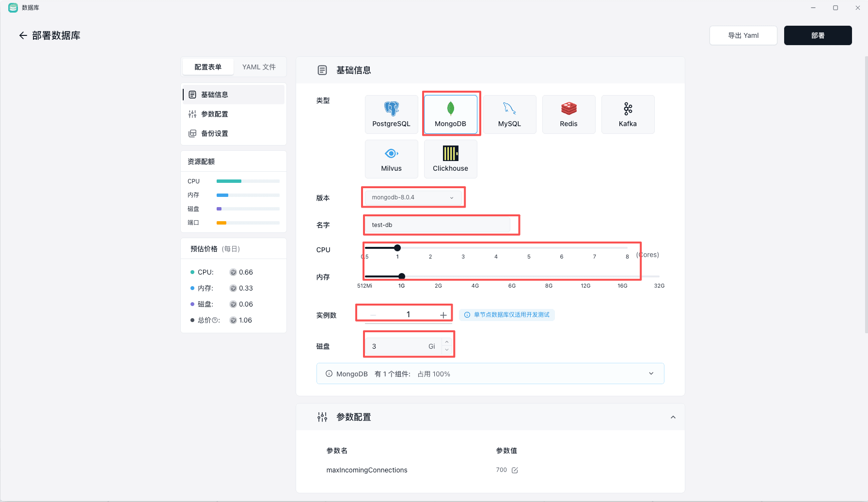Click 磁盘 quota progress bar

pyautogui.click(x=248, y=209)
